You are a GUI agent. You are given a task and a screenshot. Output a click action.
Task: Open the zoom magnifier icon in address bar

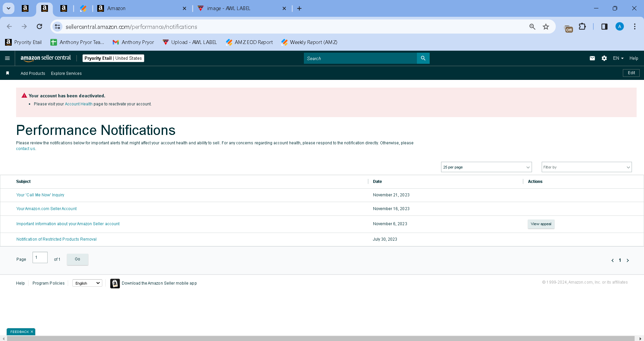tap(532, 27)
